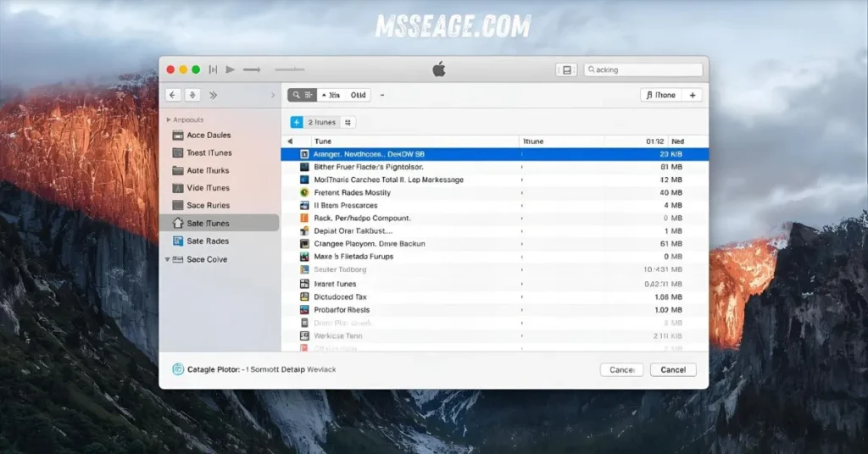This screenshot has height=454, width=868.
Task: Select the 'Vide ITunes' sidebar icon
Action: [x=178, y=188]
